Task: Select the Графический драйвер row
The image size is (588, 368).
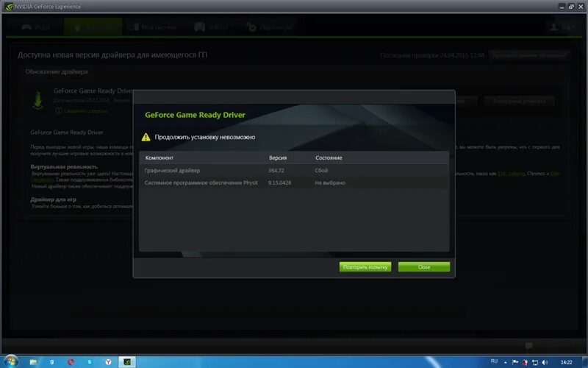Action: click(x=294, y=171)
